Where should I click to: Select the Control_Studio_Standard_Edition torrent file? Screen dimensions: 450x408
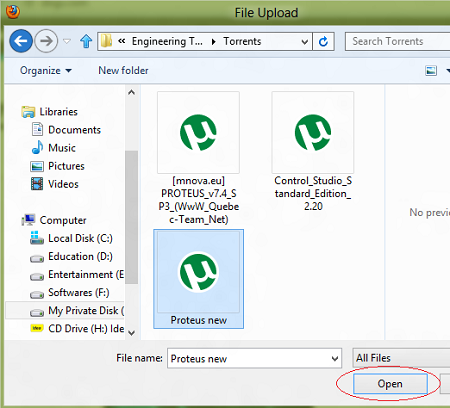[x=313, y=151]
